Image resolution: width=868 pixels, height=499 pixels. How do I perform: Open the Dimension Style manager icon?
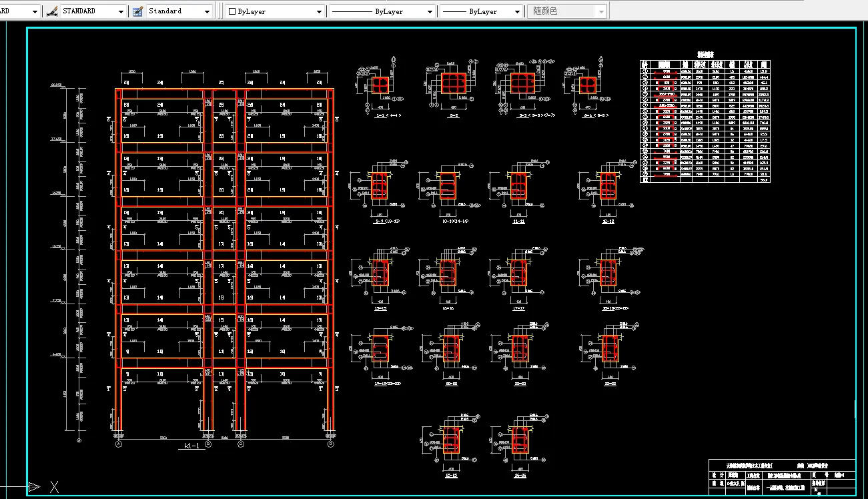52,11
